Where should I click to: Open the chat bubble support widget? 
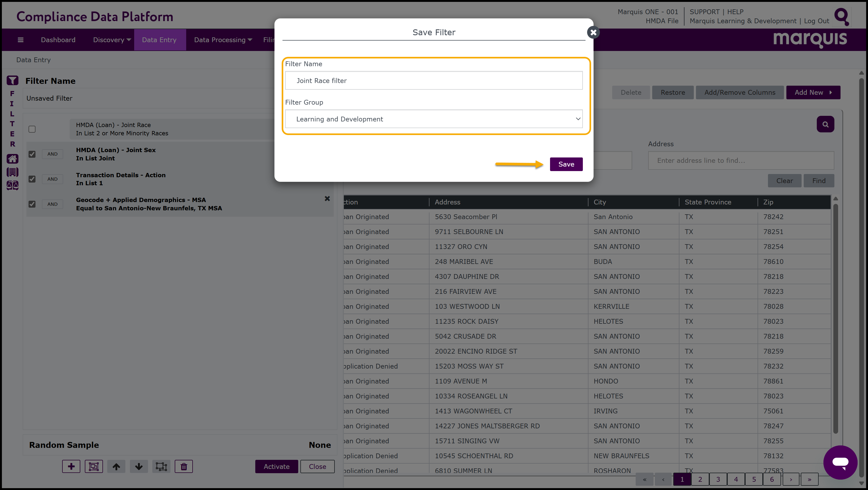pos(840,462)
